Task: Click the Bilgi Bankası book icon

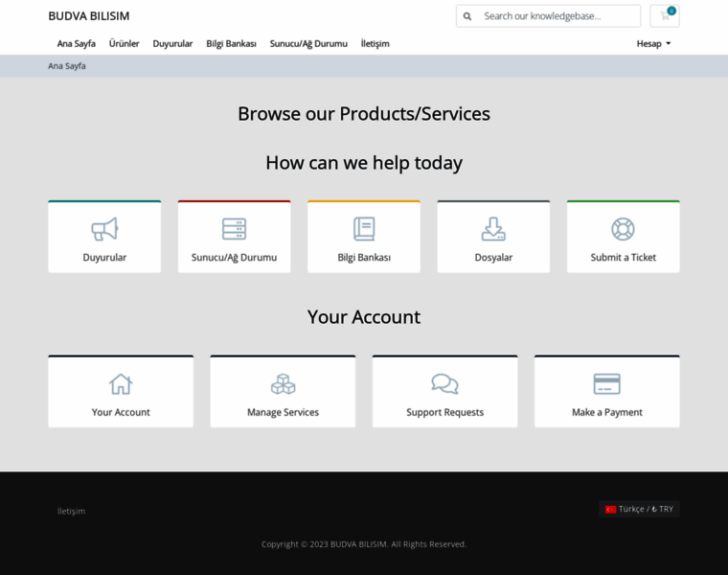Action: 364,229
